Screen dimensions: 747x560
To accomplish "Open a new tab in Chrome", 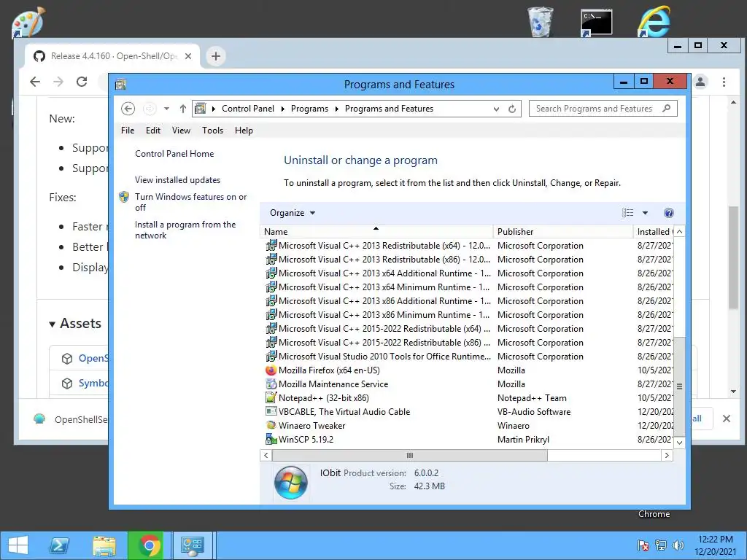I will (216, 56).
